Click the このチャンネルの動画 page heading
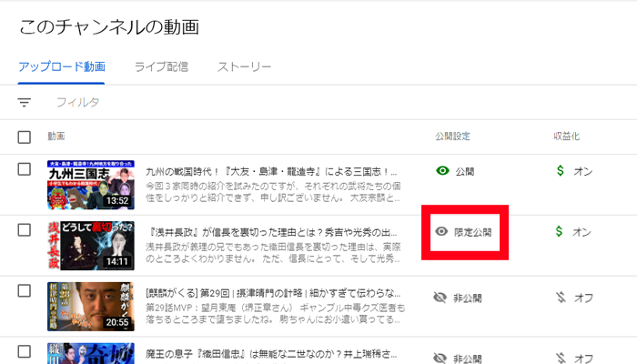The image size is (637, 364). [x=109, y=26]
